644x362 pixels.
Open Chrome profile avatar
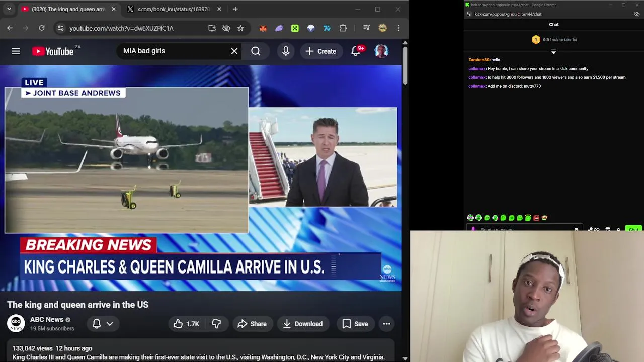[383, 28]
